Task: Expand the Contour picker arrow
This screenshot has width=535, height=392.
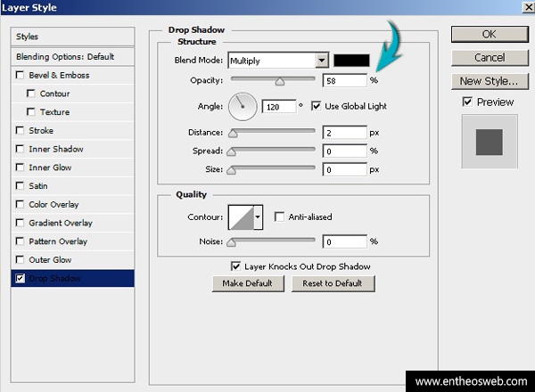Action: click(x=259, y=216)
